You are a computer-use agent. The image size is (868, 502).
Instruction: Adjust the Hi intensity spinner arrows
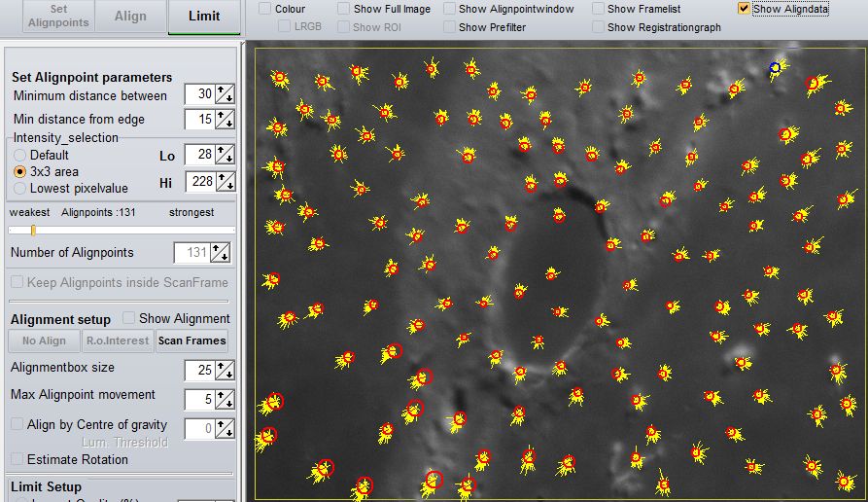tap(225, 182)
